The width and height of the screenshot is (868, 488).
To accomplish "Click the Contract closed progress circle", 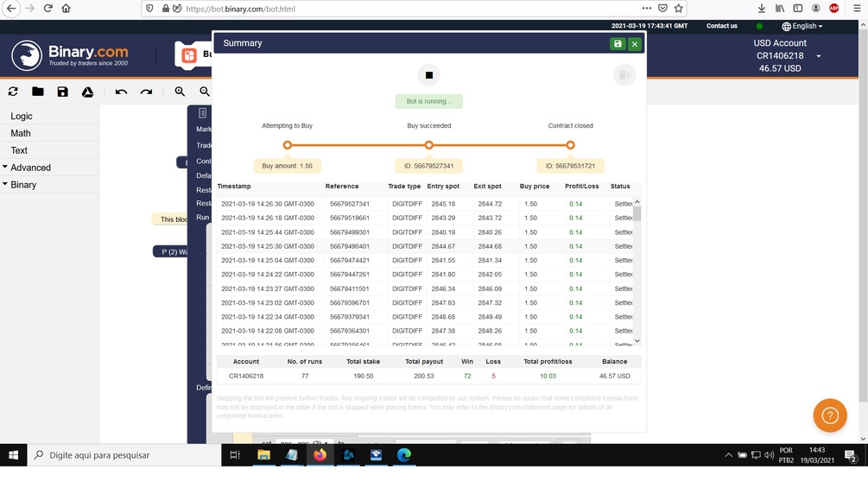I will (x=570, y=145).
